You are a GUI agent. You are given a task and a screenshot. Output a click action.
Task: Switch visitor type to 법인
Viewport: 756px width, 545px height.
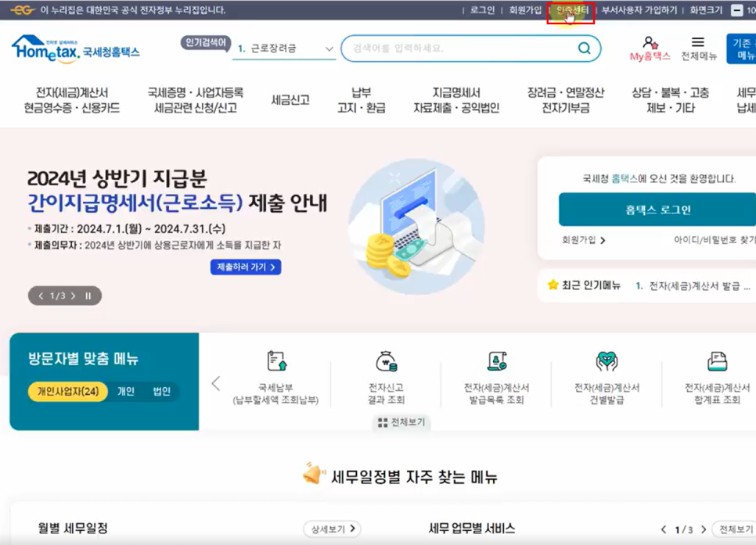(x=161, y=392)
